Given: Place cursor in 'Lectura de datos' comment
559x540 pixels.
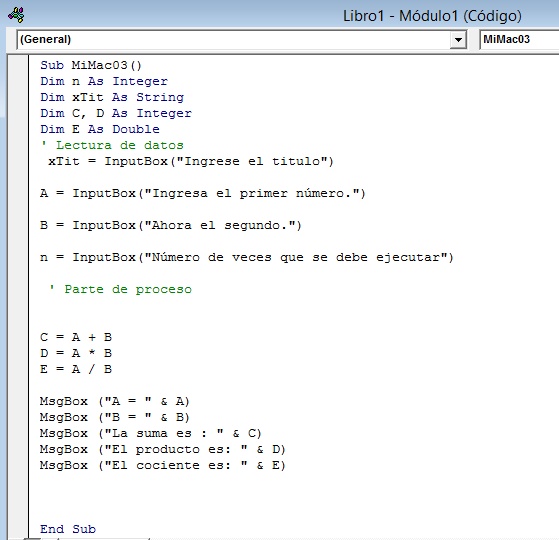Looking at the screenshot, I should click(x=112, y=145).
